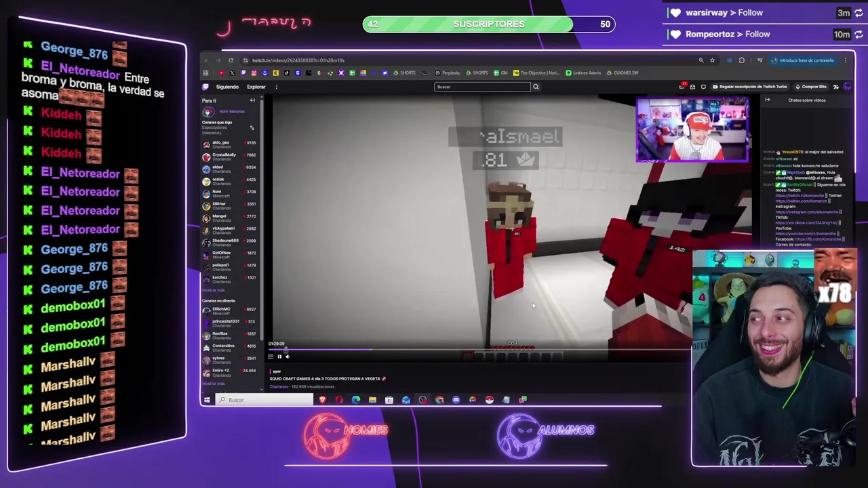Open the GirlOfNox channel
This screenshot has width=868, height=488.
[x=229, y=254]
